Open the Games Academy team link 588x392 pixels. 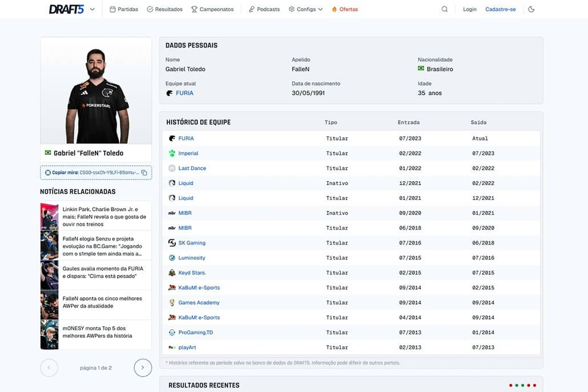pyautogui.click(x=199, y=303)
